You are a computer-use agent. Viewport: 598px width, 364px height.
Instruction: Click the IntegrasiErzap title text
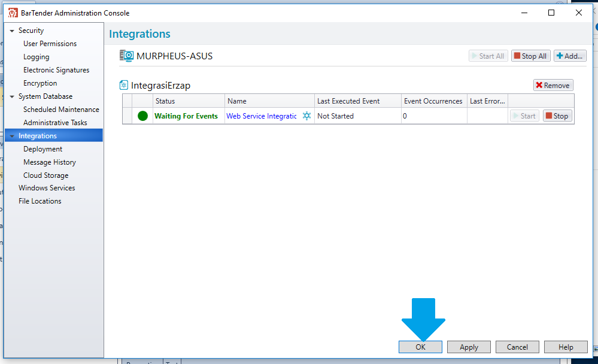click(160, 86)
